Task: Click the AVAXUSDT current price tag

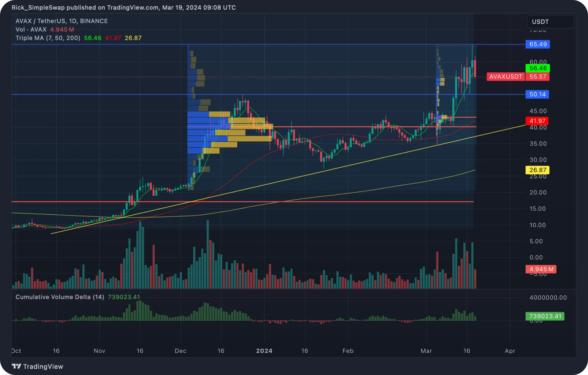Action: [x=506, y=76]
